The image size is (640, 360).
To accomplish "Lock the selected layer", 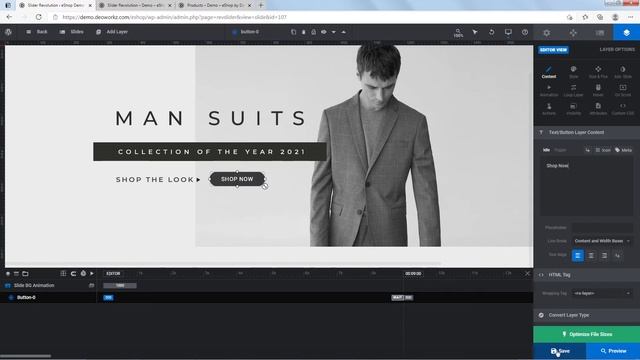I will [313, 32].
